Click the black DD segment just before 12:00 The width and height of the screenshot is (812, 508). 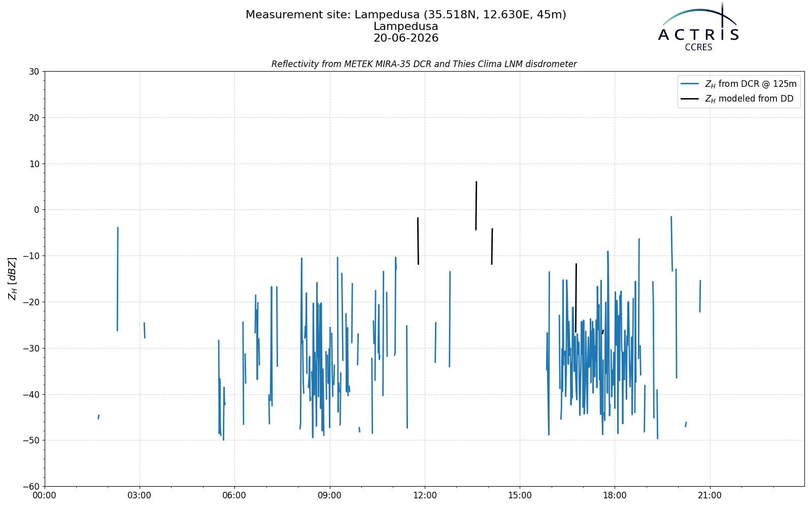pyautogui.click(x=418, y=241)
